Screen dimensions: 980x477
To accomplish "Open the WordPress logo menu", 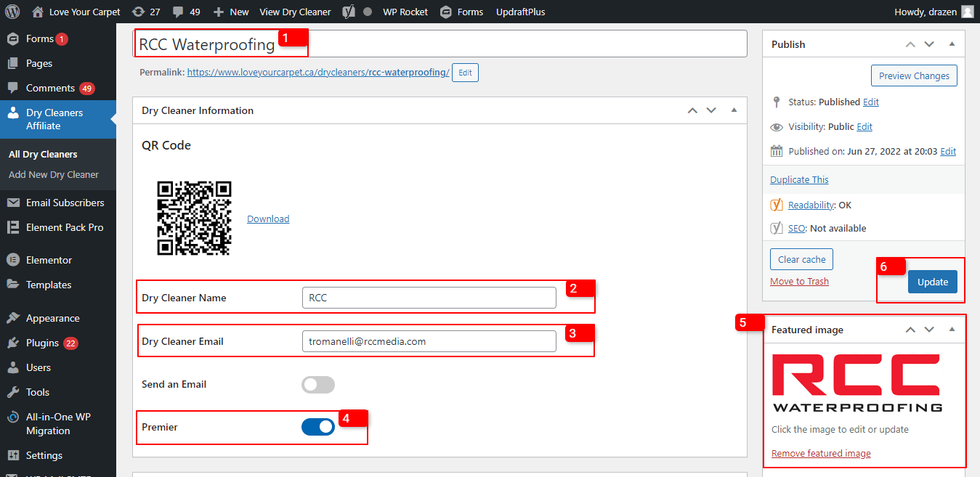I will pos(14,12).
